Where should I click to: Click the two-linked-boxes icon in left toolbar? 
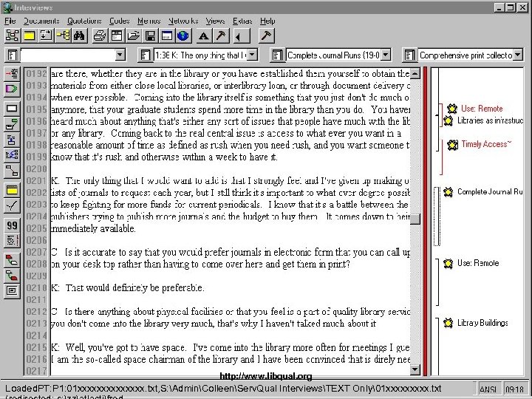(13, 171)
